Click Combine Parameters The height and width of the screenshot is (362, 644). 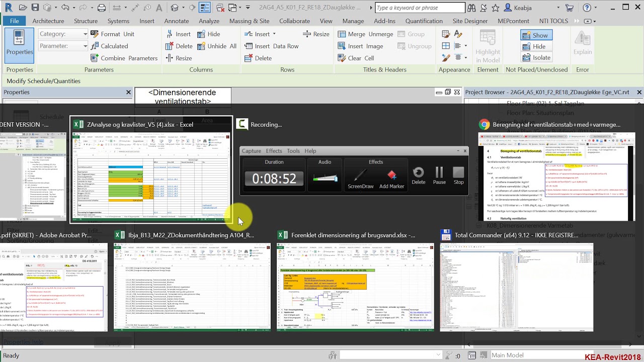[x=124, y=58]
